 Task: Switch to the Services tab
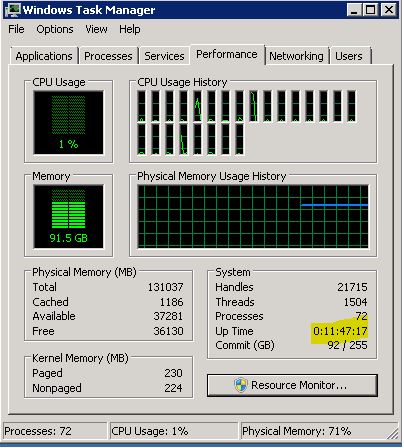[164, 56]
